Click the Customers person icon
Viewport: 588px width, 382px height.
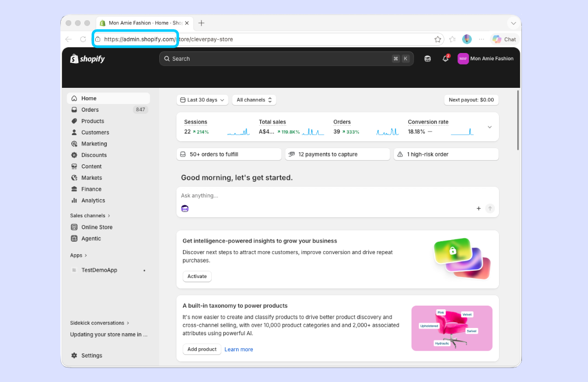pos(74,132)
